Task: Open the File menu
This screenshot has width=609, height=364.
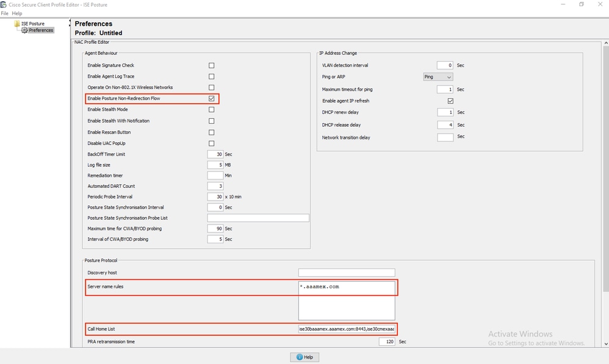Action: point(5,13)
